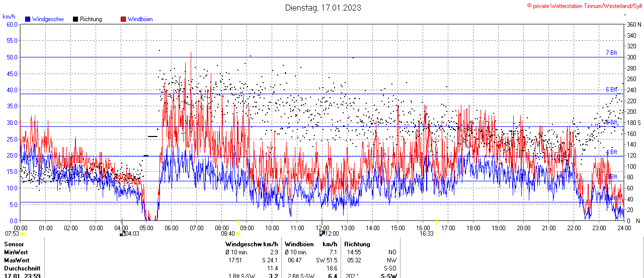Click the average wind speed value 11.4
Screen dimensions: 644x278
click(x=273, y=268)
